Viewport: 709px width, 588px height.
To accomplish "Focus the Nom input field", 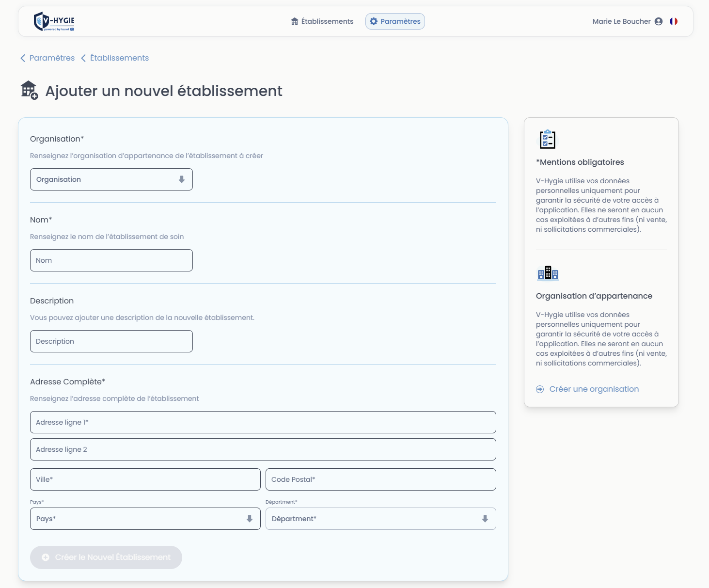I will point(111,260).
